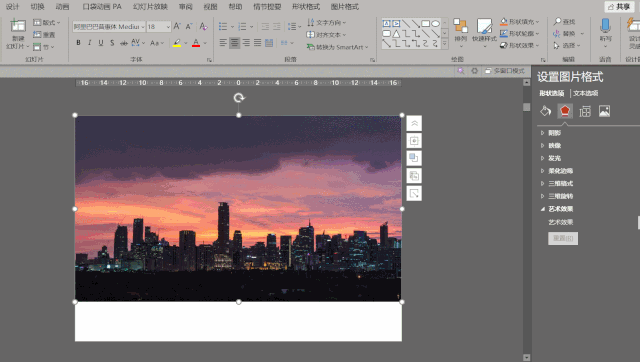Open the Animations (动画) ribbon tab

[62, 7]
